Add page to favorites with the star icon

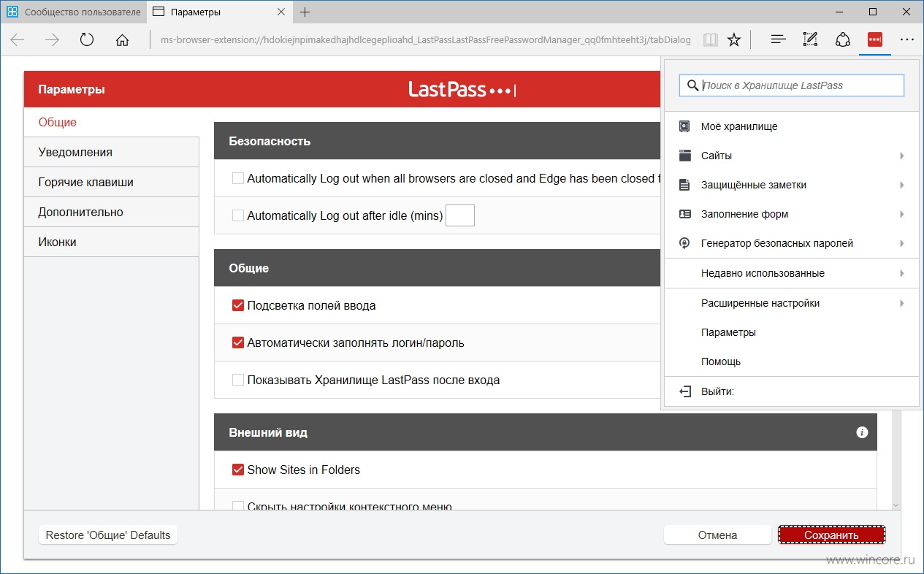coord(734,40)
